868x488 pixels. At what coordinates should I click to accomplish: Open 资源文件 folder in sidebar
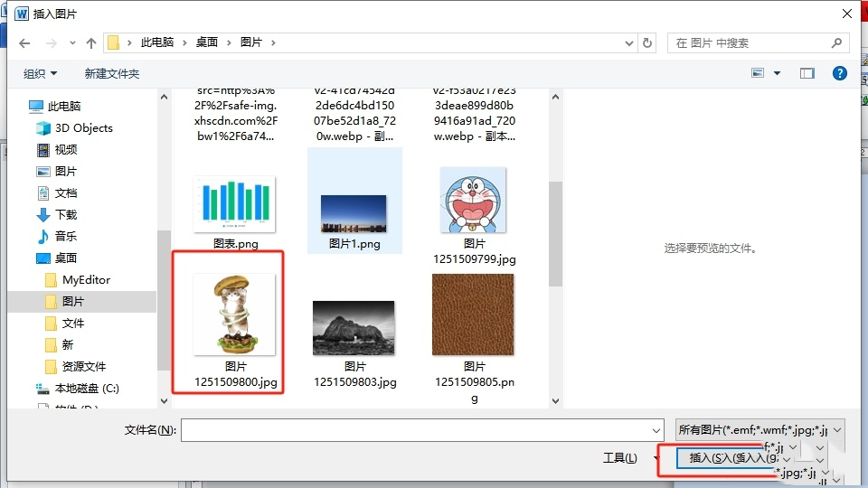pos(75,366)
